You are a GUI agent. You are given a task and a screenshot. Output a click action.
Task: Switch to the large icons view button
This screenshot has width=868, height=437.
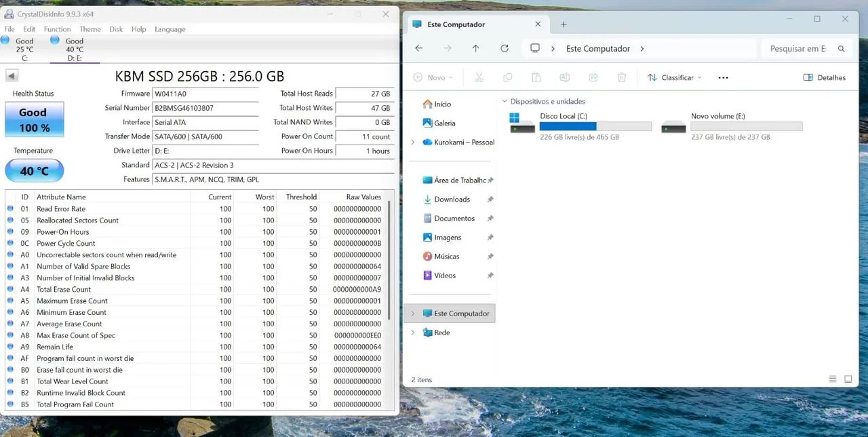(x=848, y=379)
